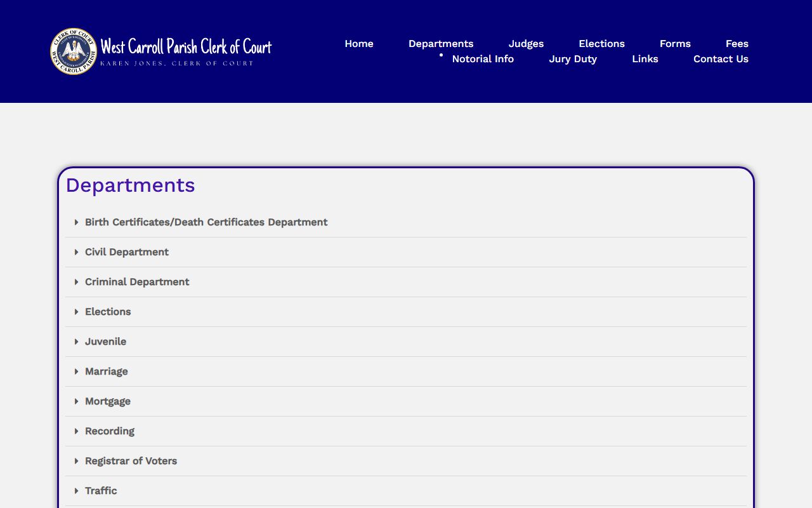
Task: Click the Registrar of Voters label
Action: pos(131,461)
